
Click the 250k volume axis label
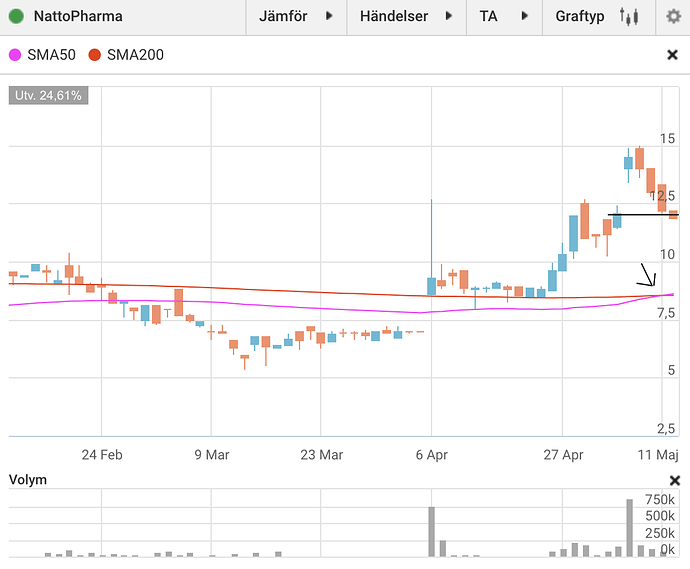(660, 533)
